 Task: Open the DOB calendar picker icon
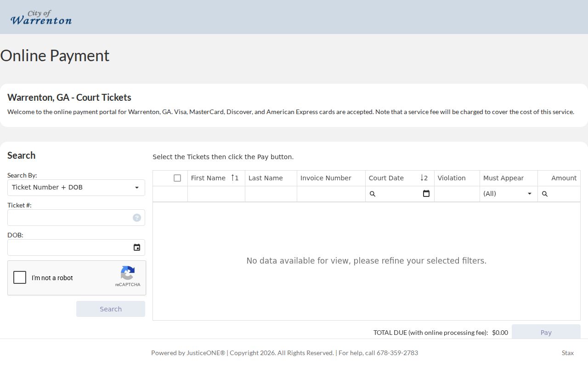coord(137,247)
